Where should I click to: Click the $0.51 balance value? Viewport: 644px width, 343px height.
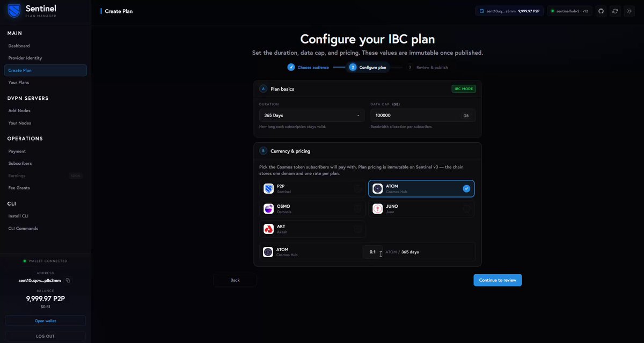pyautogui.click(x=45, y=307)
